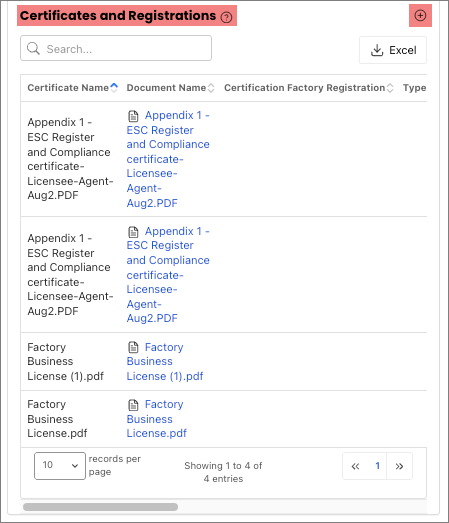Click second Appendix 1 document file icon

[133, 232]
